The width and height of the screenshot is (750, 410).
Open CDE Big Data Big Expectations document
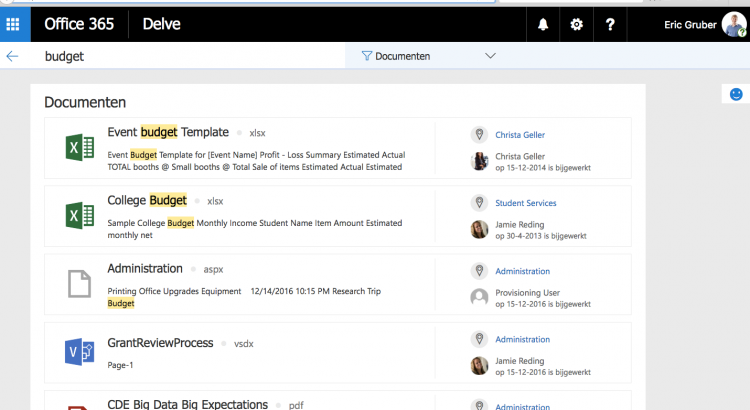[x=188, y=404]
